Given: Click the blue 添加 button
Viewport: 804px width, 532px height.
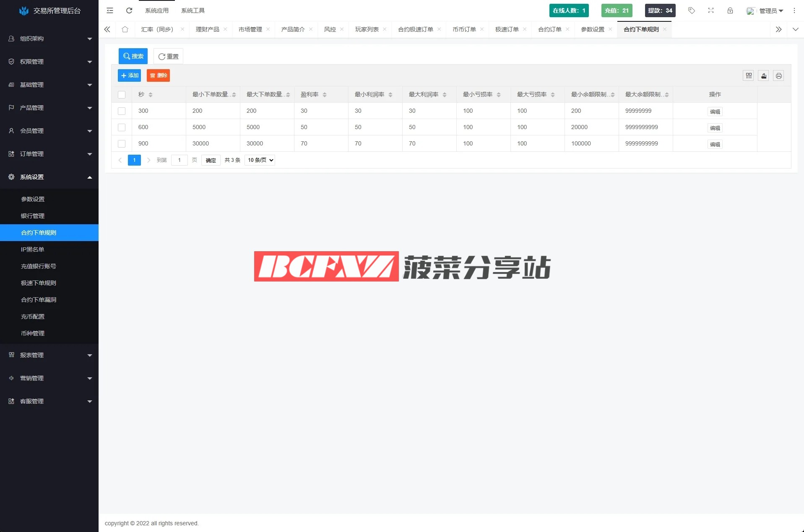Looking at the screenshot, I should point(130,75).
